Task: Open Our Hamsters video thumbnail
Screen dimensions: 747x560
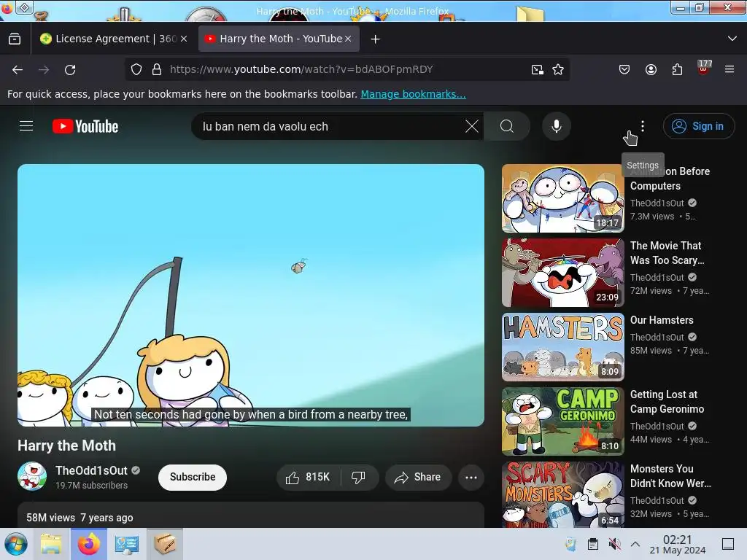Action: (x=562, y=346)
